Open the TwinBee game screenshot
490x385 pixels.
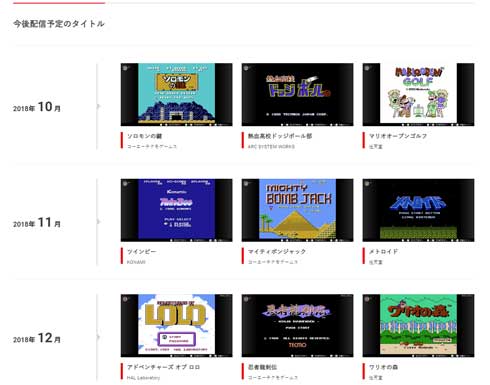pos(176,210)
